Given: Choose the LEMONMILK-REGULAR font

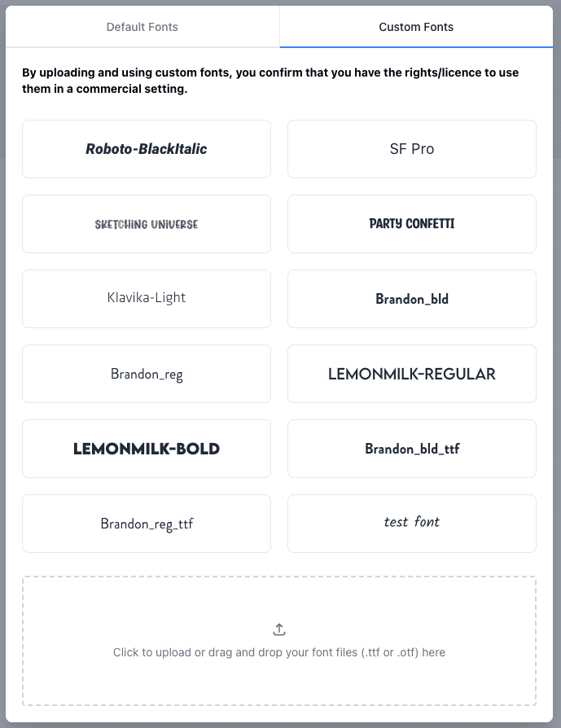Looking at the screenshot, I should (x=411, y=374).
